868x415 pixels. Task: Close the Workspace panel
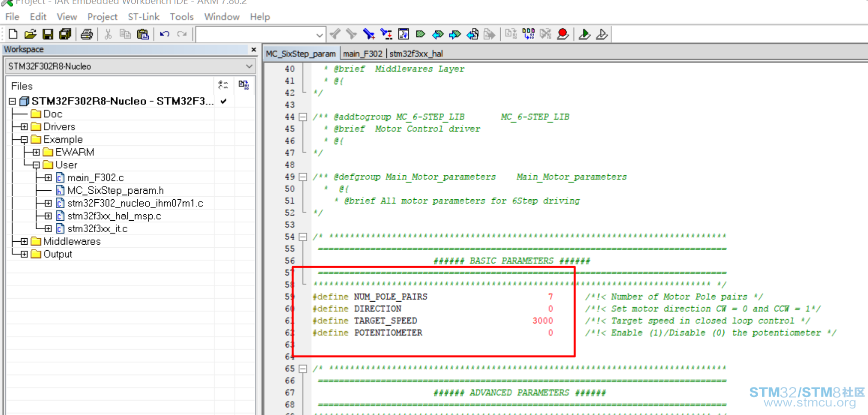click(x=254, y=49)
